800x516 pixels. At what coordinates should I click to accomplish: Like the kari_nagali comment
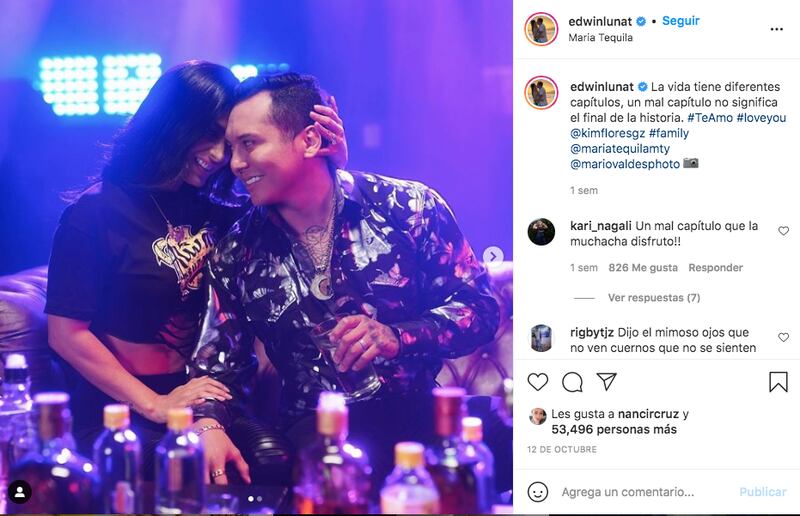783,231
